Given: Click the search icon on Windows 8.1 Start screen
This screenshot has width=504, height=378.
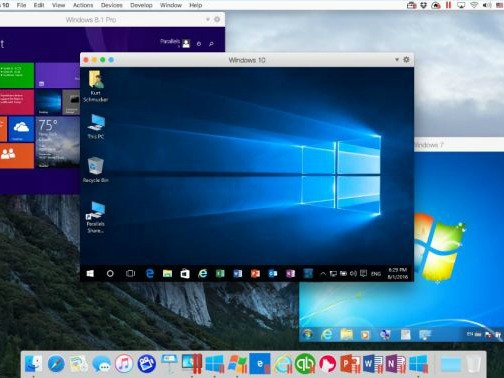Looking at the screenshot, I should [211, 44].
